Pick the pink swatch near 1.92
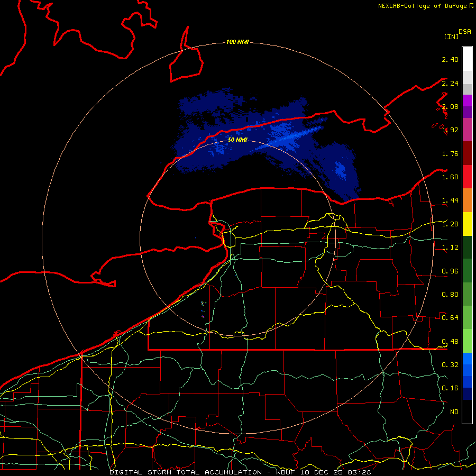476x476 pixels. (x=467, y=130)
